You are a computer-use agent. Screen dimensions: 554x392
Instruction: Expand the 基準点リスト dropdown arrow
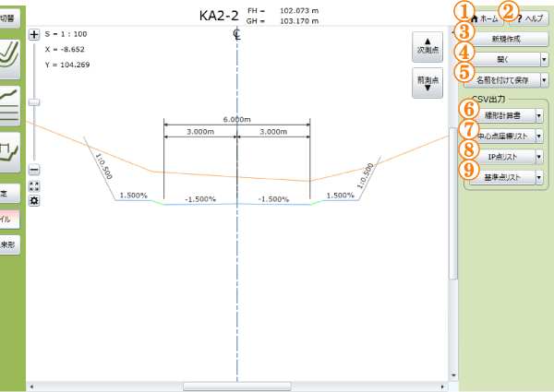click(539, 177)
